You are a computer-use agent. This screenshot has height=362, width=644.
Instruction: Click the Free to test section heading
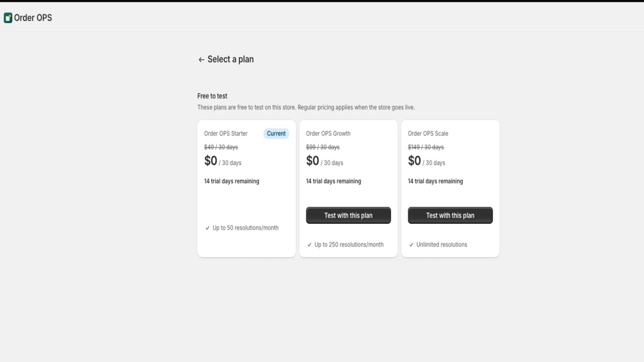212,96
